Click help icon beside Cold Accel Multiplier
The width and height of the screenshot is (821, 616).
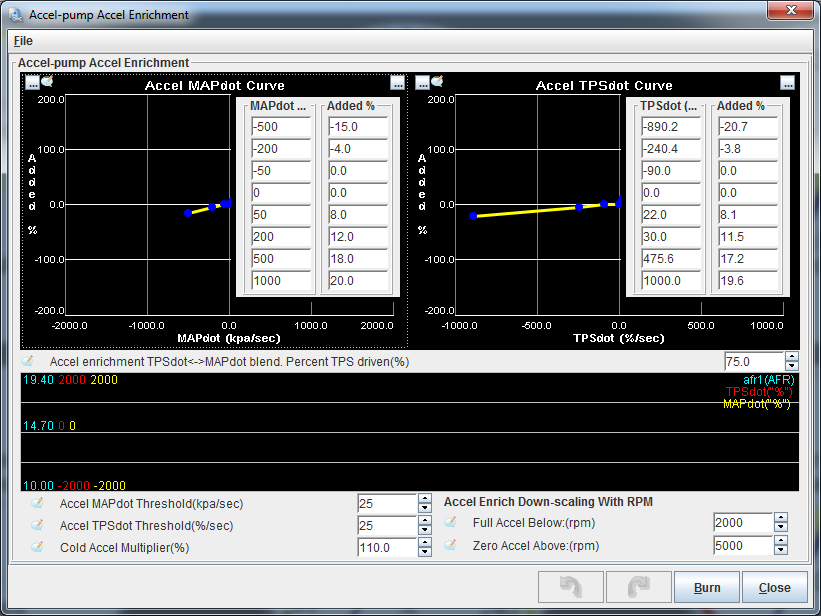pyautogui.click(x=38, y=547)
